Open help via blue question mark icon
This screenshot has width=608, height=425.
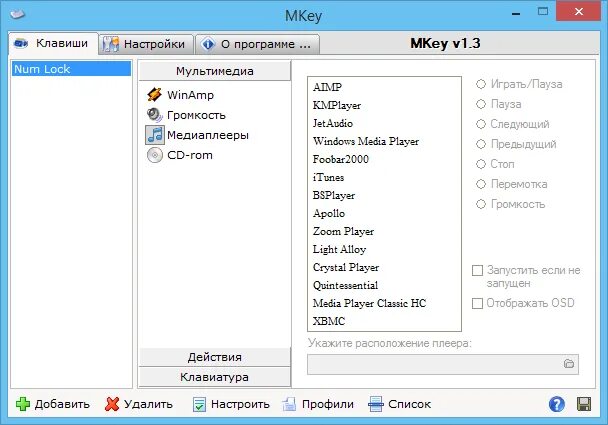coord(557,404)
